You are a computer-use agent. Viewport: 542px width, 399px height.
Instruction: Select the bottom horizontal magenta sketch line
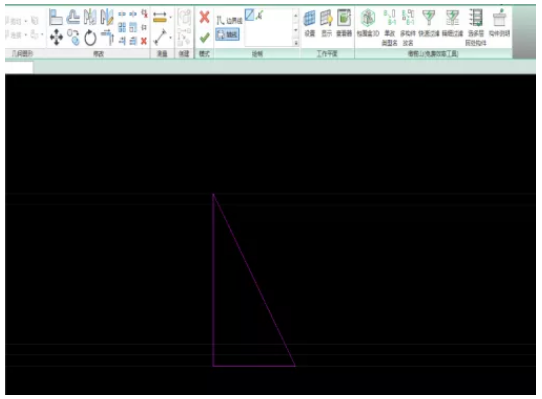pos(254,365)
